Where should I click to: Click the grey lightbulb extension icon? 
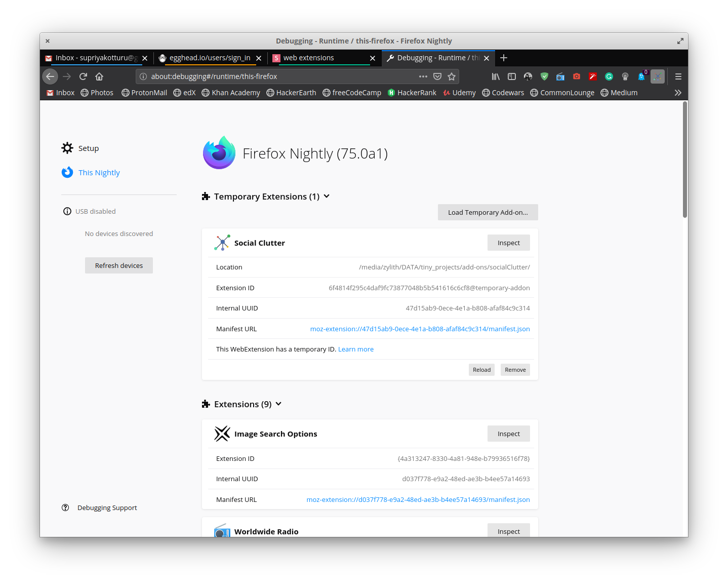coord(625,76)
